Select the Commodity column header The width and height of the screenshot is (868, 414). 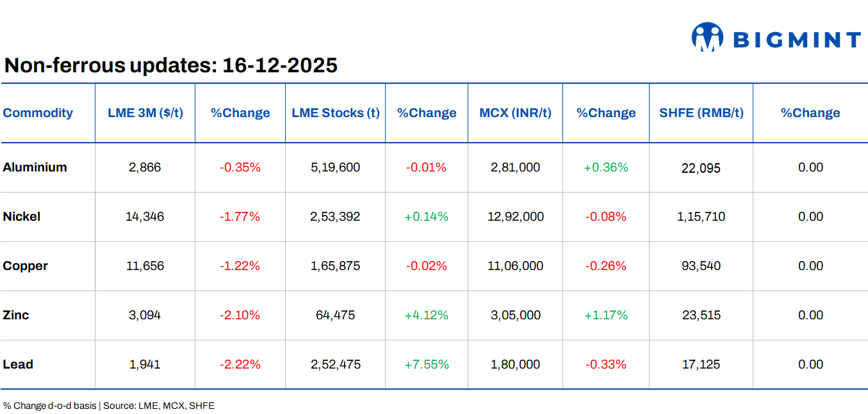(38, 113)
